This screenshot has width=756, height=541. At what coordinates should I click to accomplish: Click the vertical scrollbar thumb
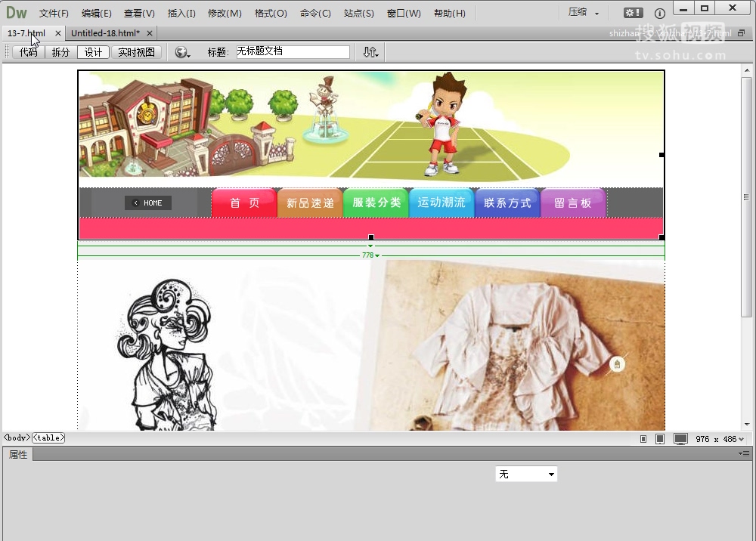(x=747, y=196)
